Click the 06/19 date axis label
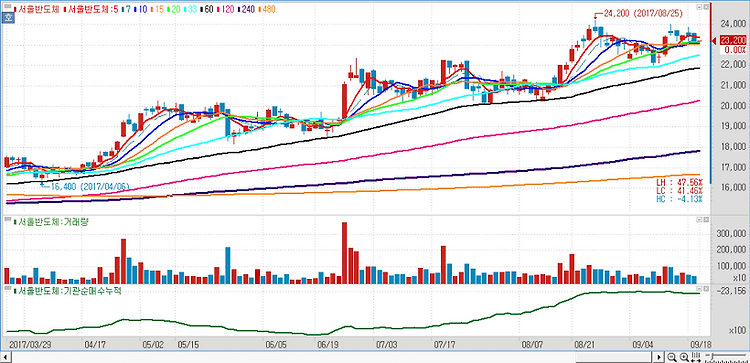The width and height of the screenshot is (750, 363). 328,344
